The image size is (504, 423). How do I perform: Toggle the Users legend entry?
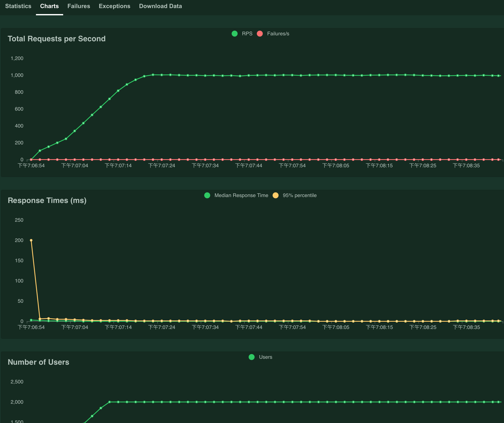pos(260,357)
